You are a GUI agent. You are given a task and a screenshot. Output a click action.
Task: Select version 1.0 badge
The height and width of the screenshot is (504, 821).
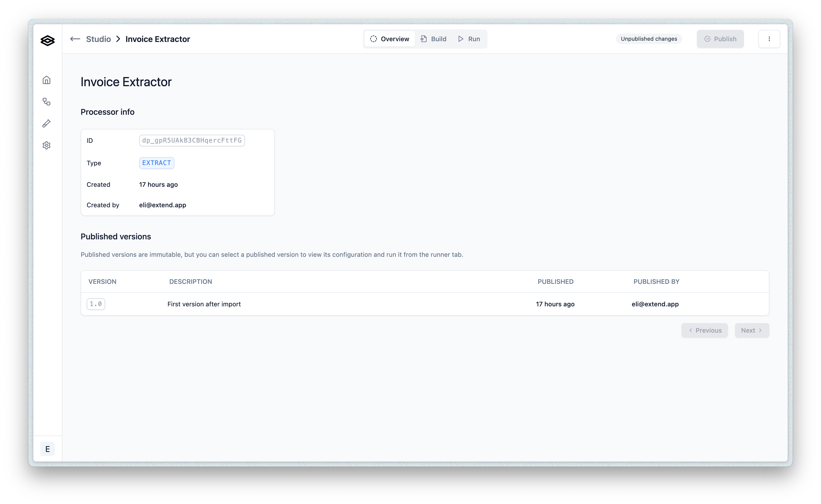tap(96, 304)
